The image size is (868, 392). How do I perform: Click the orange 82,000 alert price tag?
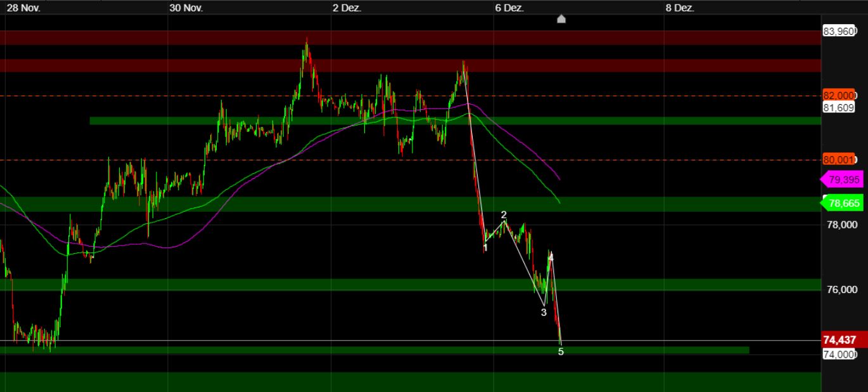pos(838,96)
